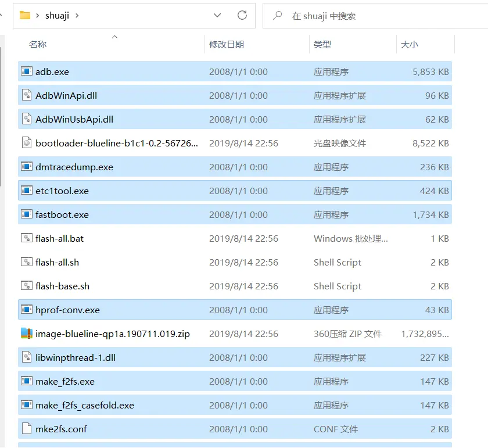Click the 8,522 KB size cell
The width and height of the screenshot is (488, 448).
430,143
